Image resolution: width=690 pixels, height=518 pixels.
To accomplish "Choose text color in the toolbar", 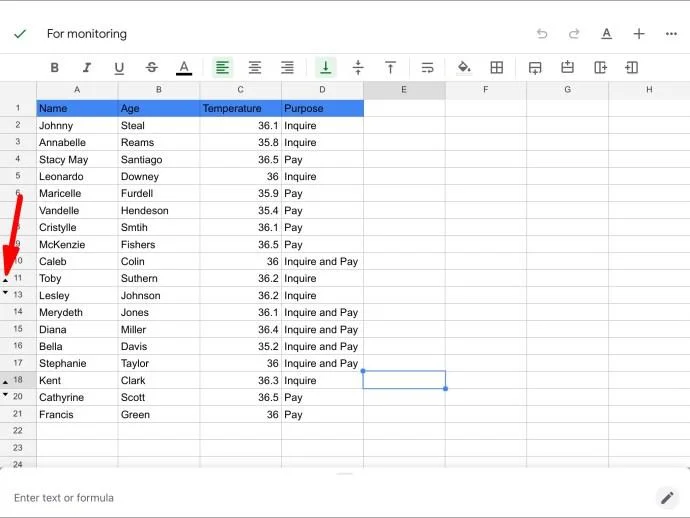I will (x=184, y=68).
